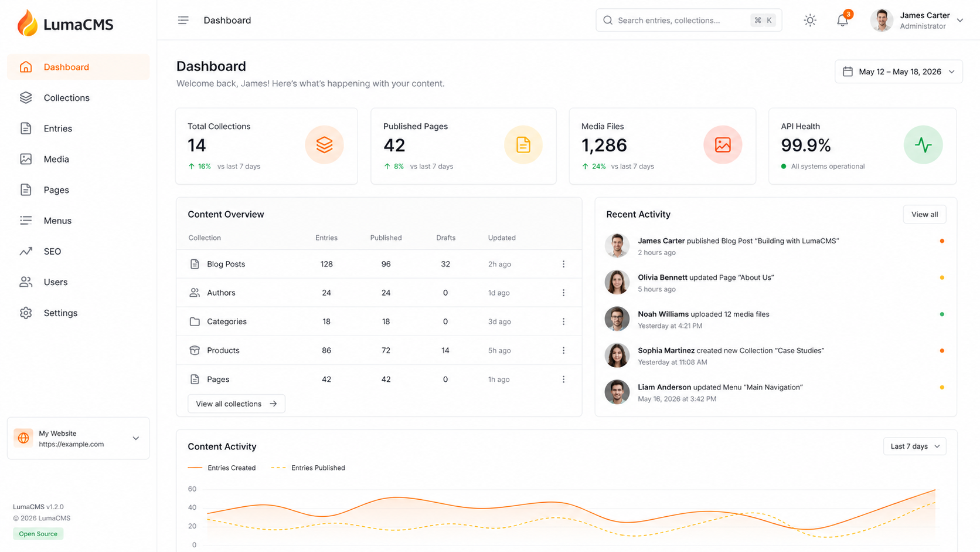
Task: Click the LumaCMS flame logo
Action: [x=27, y=23]
